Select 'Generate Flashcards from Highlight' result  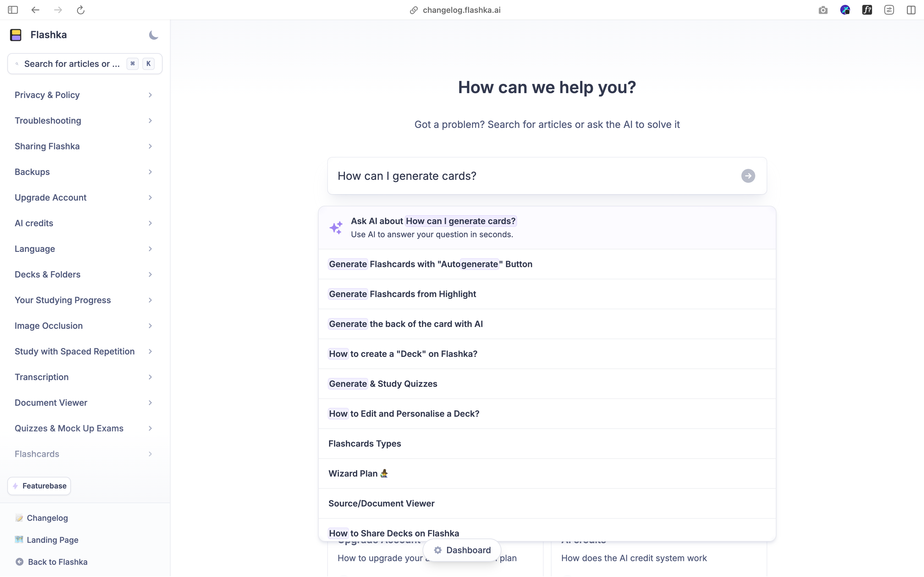tap(402, 294)
